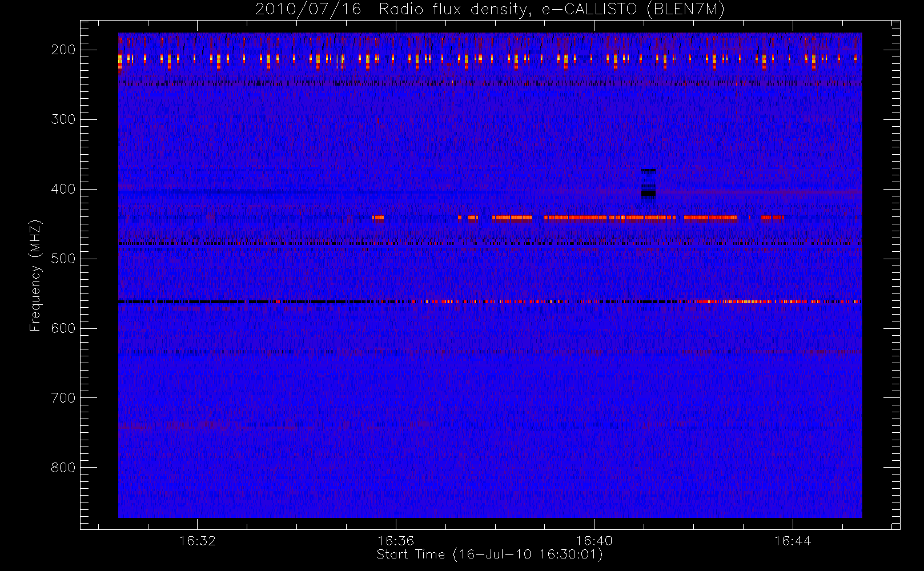
Task: Click the 16:36 time tick label
Action: 396,541
